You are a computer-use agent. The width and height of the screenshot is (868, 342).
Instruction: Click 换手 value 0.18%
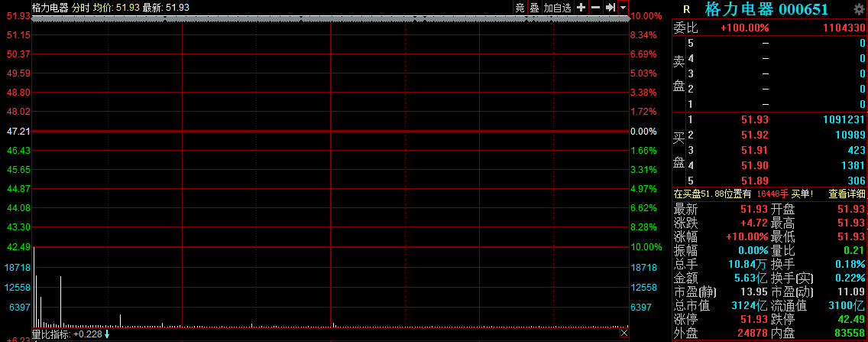click(851, 265)
